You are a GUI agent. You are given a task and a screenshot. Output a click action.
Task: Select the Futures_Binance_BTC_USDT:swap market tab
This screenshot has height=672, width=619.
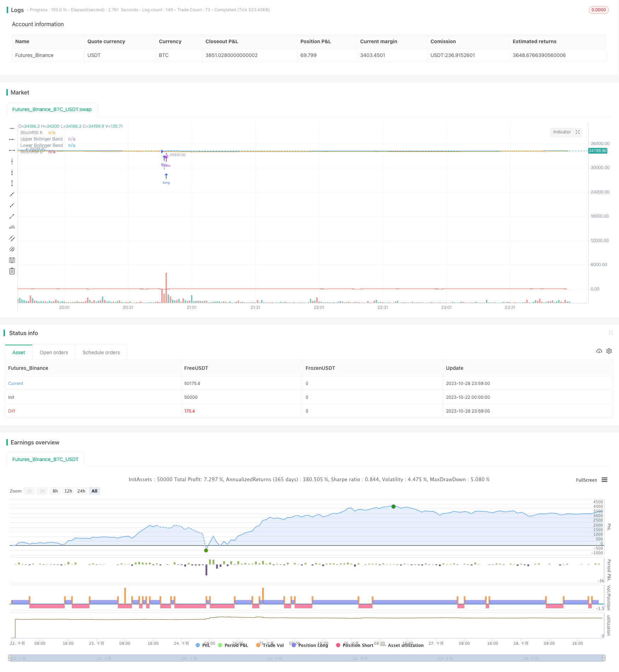coord(52,109)
